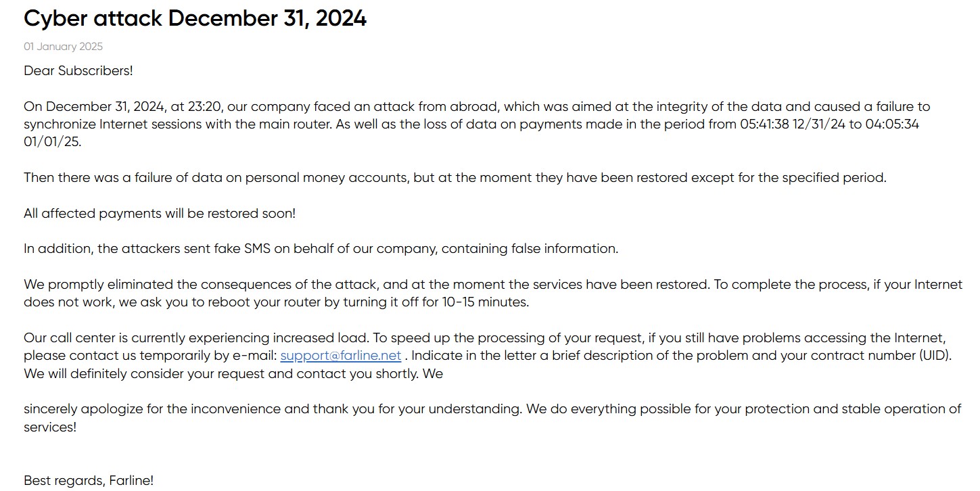Click the "Best regards, Farline!" signature

click(x=89, y=481)
